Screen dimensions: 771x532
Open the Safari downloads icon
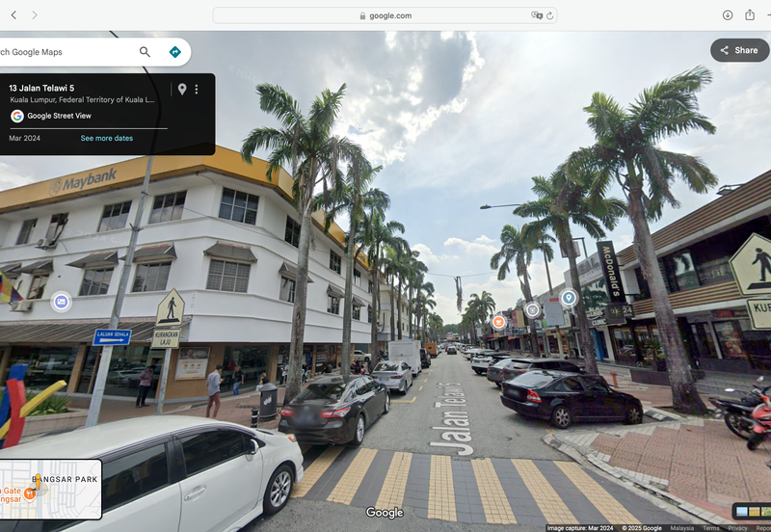(728, 15)
